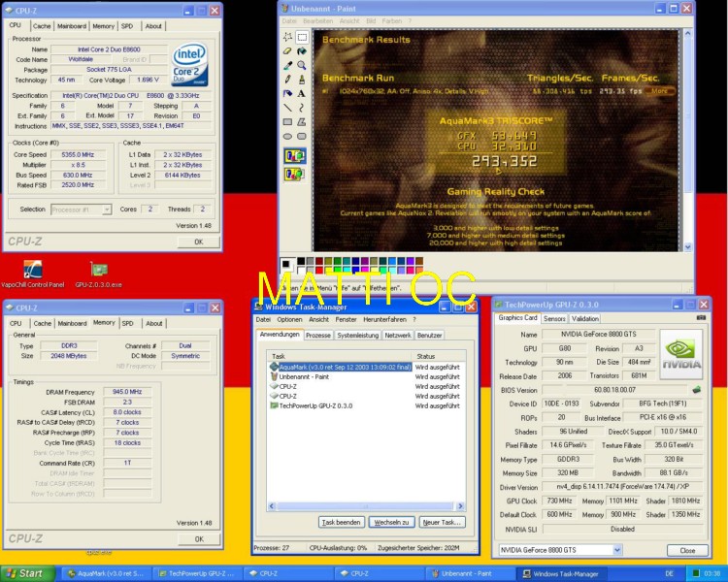728x582 pixels.
Task: Switch to the Sensors tab in GPU-Z
Action: click(554, 318)
